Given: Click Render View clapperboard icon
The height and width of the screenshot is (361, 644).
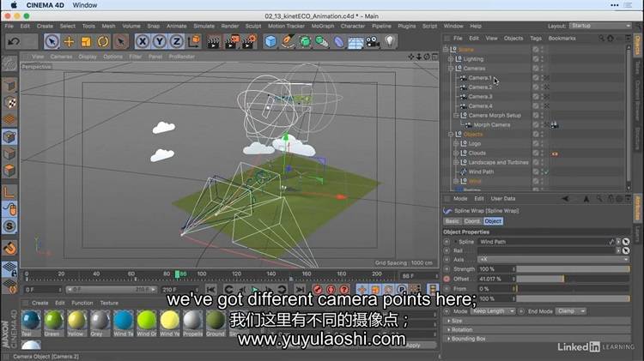Looking at the screenshot, I should click(214, 41).
